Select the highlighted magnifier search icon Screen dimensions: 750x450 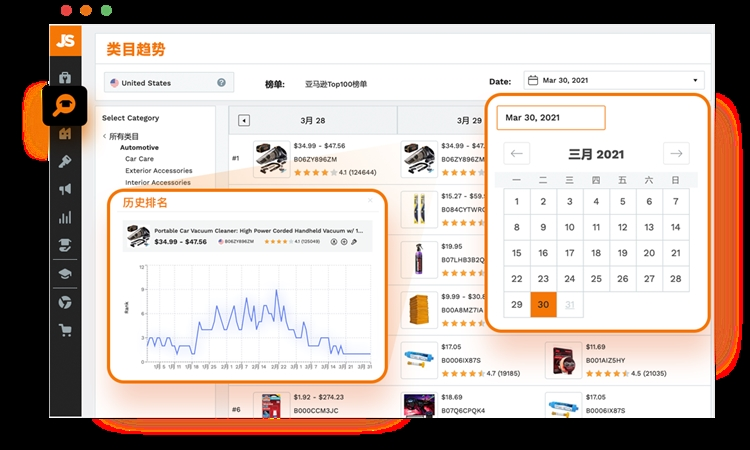[64, 105]
